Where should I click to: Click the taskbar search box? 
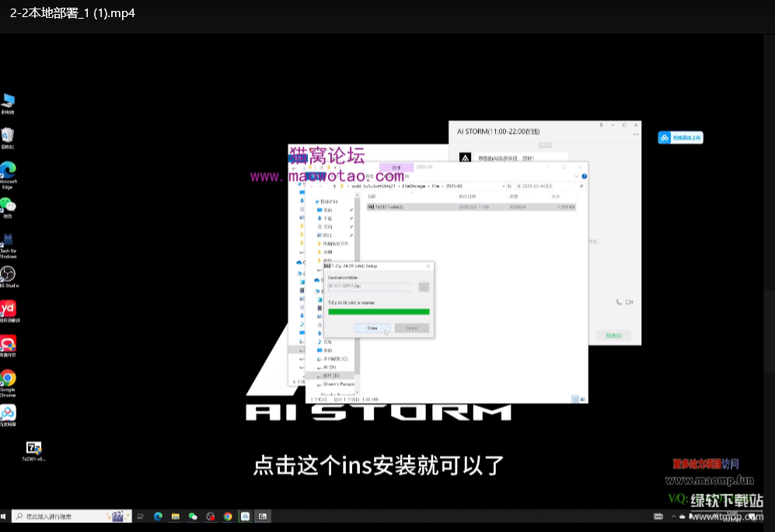click(72, 516)
